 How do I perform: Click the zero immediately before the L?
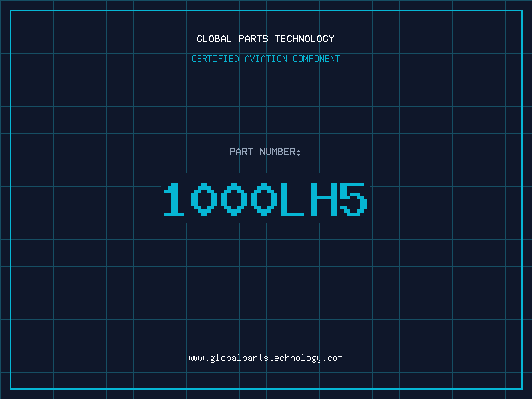pos(265,199)
